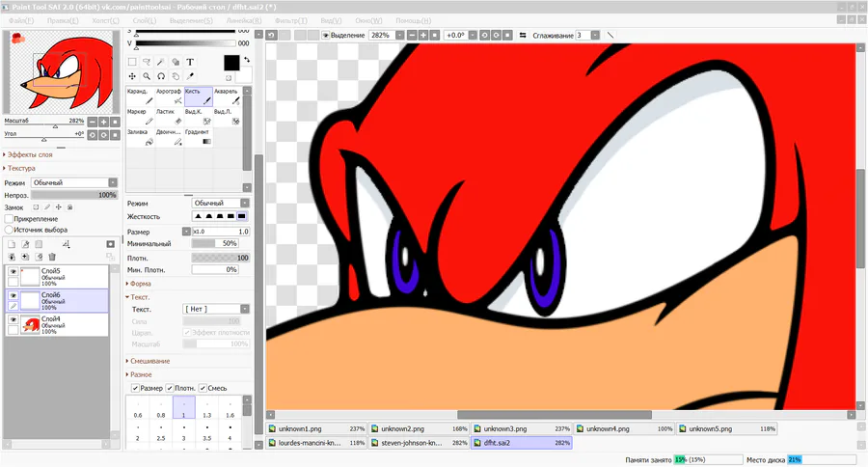The height and width of the screenshot is (467, 868).
Task: Uncheck the Размер pressure checkbox
Action: (135, 388)
